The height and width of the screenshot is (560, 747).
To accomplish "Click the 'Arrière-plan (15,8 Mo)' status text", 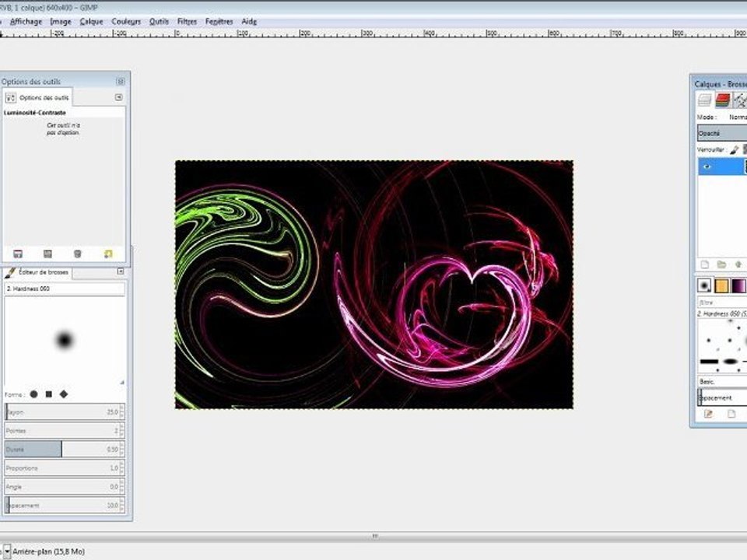I will tap(48, 551).
